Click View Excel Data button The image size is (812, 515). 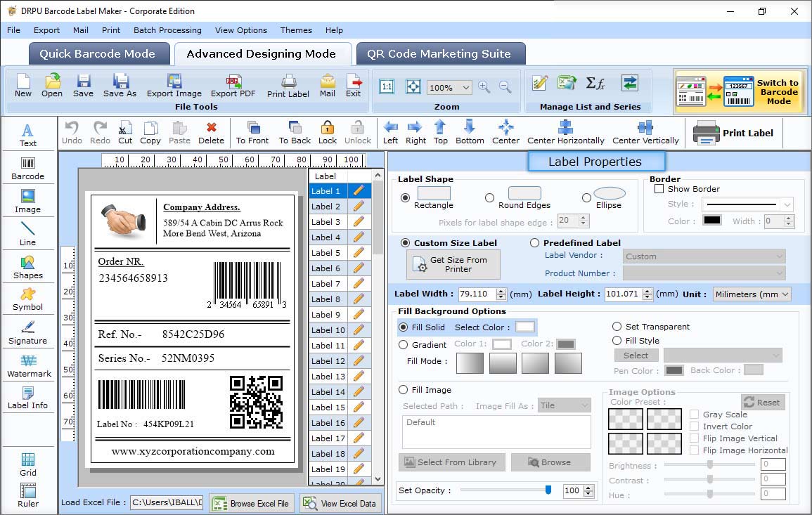340,503
